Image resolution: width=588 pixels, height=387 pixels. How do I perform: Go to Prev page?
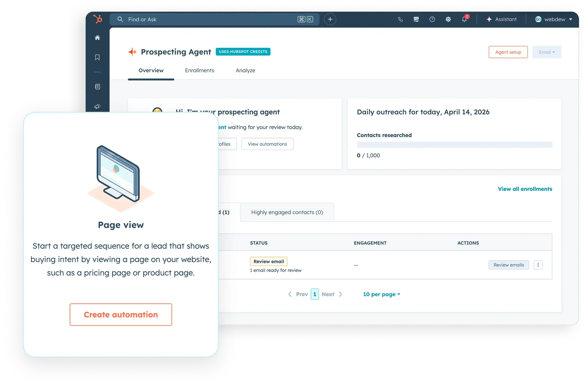(298, 294)
